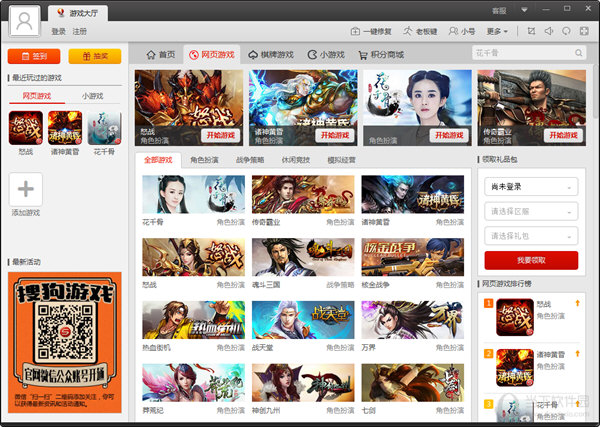Click the yellow 抽奖 lottery button
Image resolution: width=600 pixels, height=427 pixels.
pos(95,56)
